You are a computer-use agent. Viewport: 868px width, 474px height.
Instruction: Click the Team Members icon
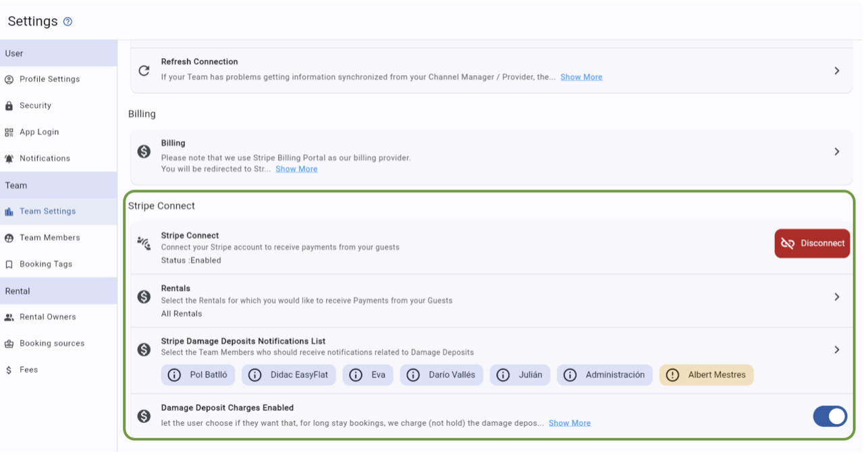(9, 238)
